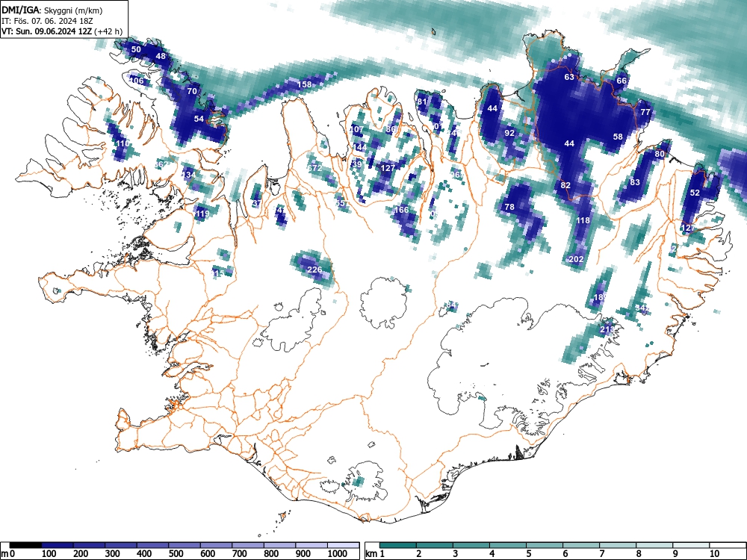This screenshot has height=560, width=747.
Task: Click the visibility value 58 on the map
Action: [618, 137]
